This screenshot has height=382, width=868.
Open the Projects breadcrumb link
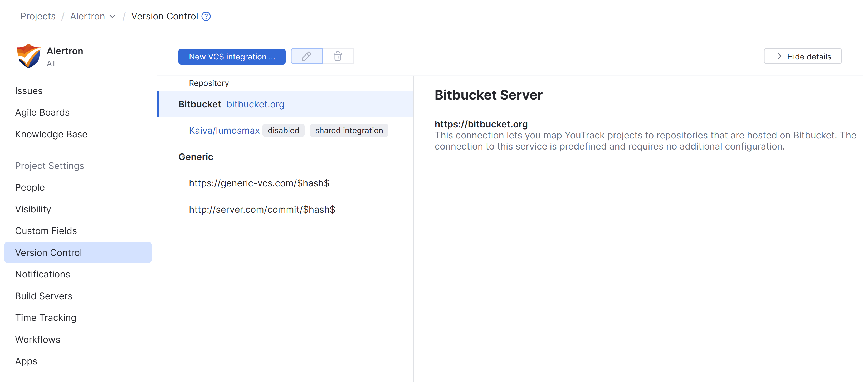38,16
